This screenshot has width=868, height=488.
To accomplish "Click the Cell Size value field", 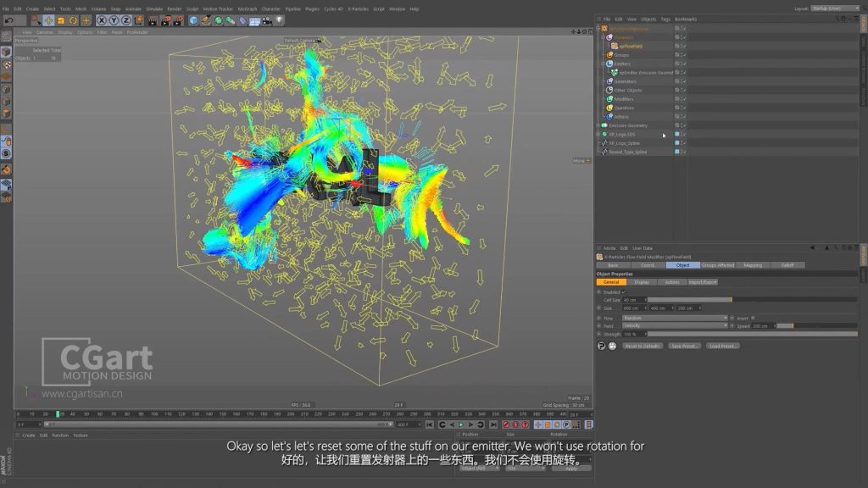I will pos(634,300).
